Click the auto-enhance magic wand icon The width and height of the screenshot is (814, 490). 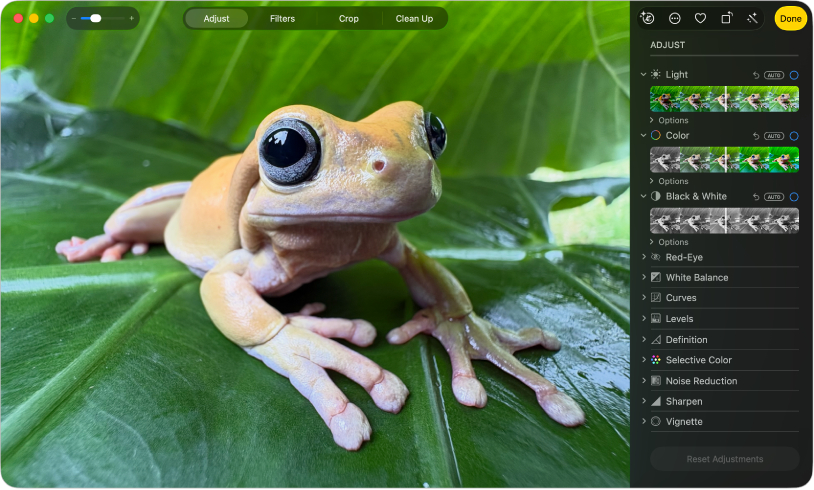[752, 19]
